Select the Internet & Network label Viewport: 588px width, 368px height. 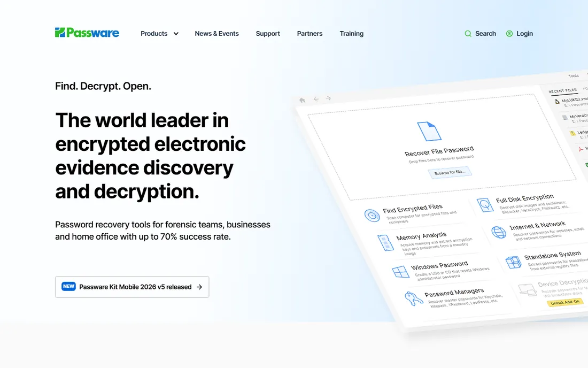click(537, 225)
